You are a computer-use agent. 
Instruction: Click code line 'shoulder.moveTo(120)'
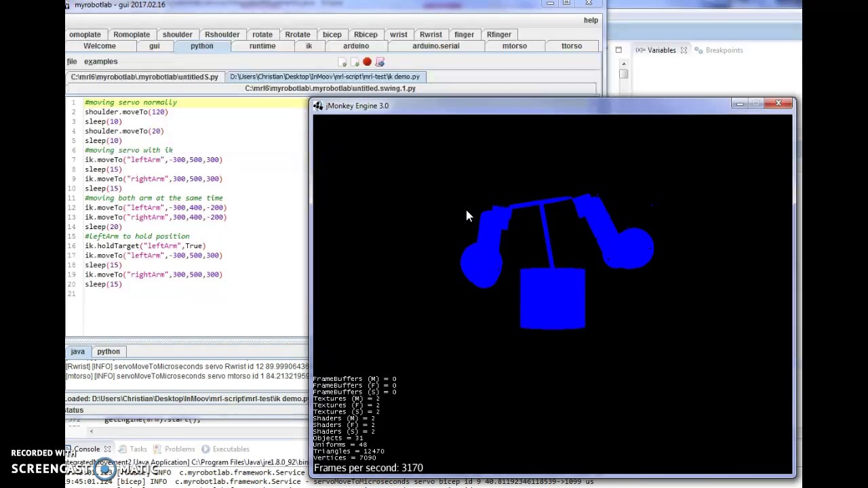(x=126, y=112)
